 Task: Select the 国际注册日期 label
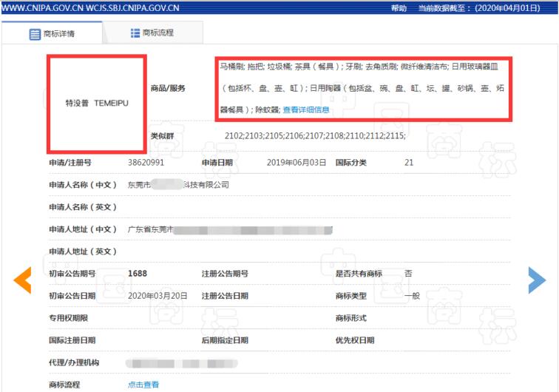[72, 340]
